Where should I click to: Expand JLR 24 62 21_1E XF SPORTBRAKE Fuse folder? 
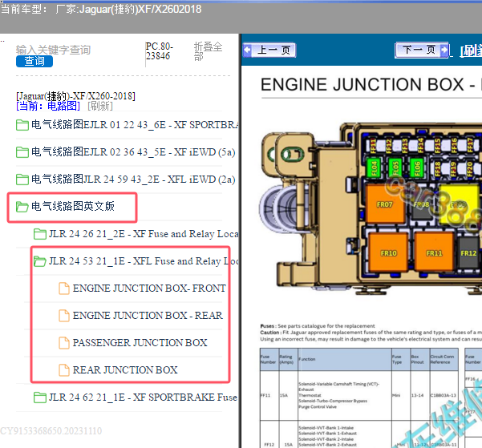click(x=136, y=398)
